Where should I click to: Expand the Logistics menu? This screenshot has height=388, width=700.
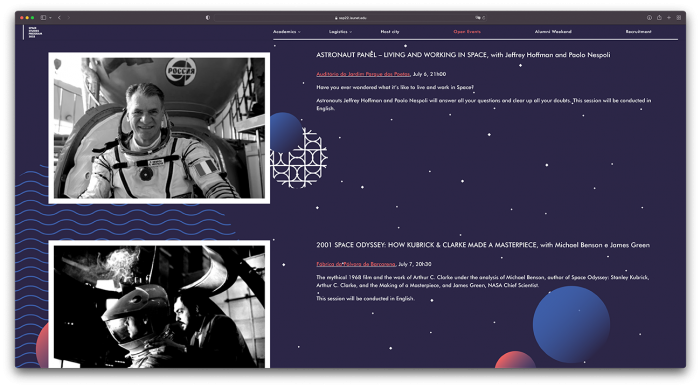pos(340,32)
